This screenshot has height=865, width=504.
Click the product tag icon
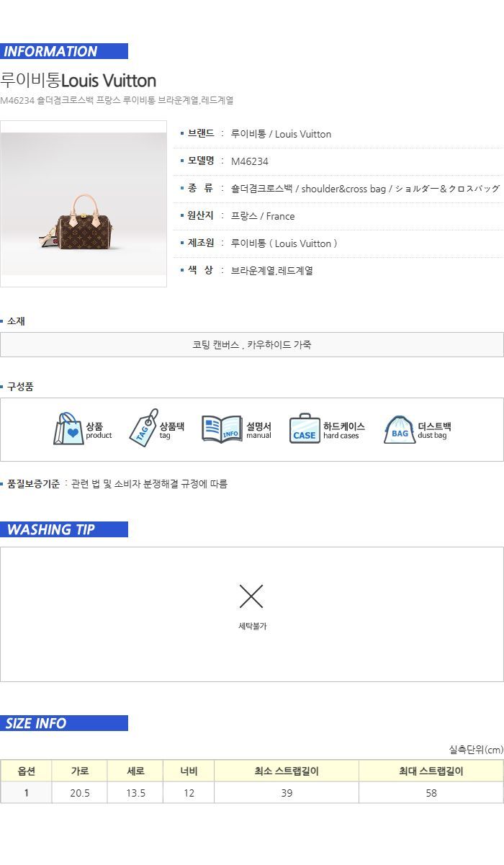(x=143, y=429)
